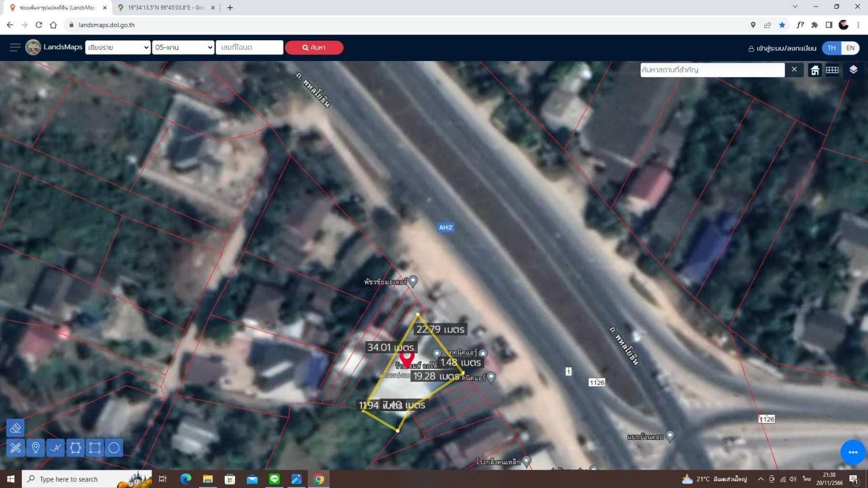Image resolution: width=868 pixels, height=488 pixels.
Task: Select the eraser clear-drawing tool
Action: [x=15, y=428]
